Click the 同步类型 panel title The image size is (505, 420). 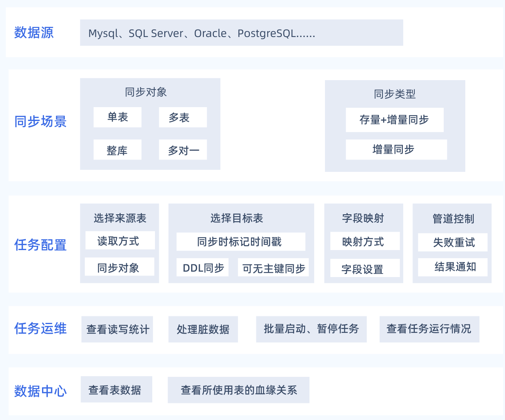(x=395, y=94)
